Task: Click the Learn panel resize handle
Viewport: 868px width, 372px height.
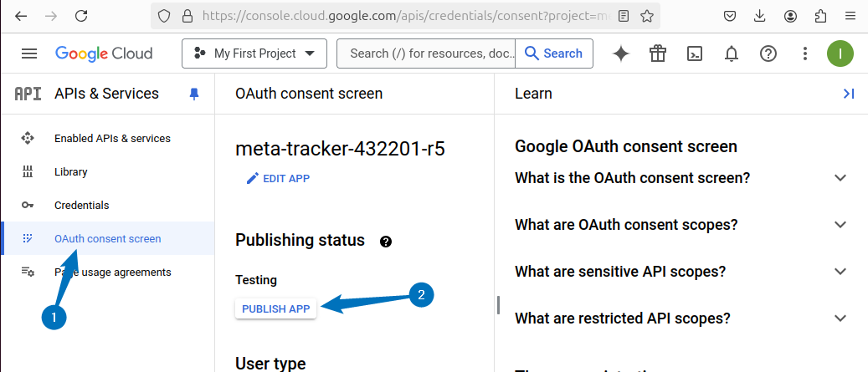Action: click(x=498, y=305)
